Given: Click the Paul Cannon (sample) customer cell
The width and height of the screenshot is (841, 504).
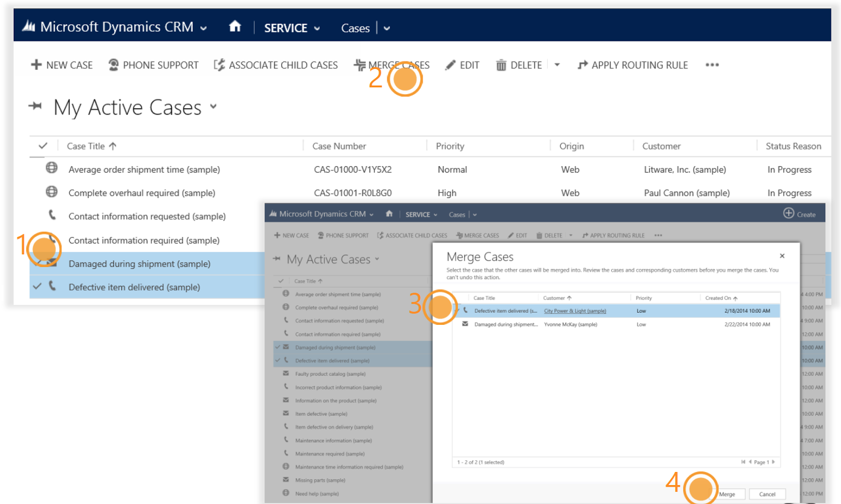Looking at the screenshot, I should (x=687, y=193).
